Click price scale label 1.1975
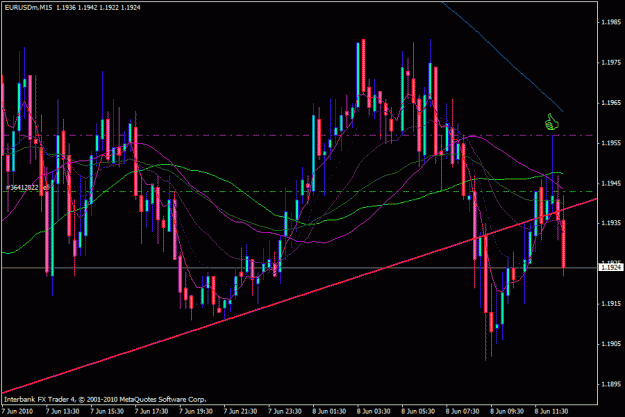The height and width of the screenshot is (417, 625). (611, 63)
